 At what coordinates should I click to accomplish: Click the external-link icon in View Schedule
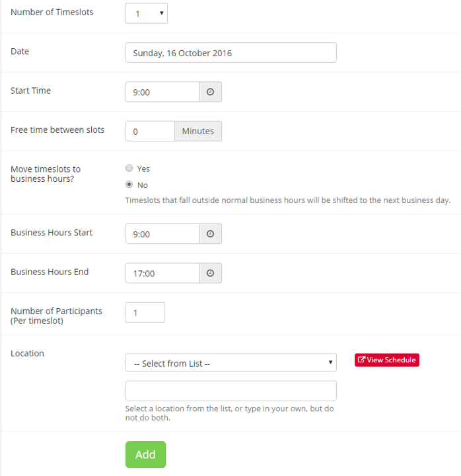pos(361,360)
